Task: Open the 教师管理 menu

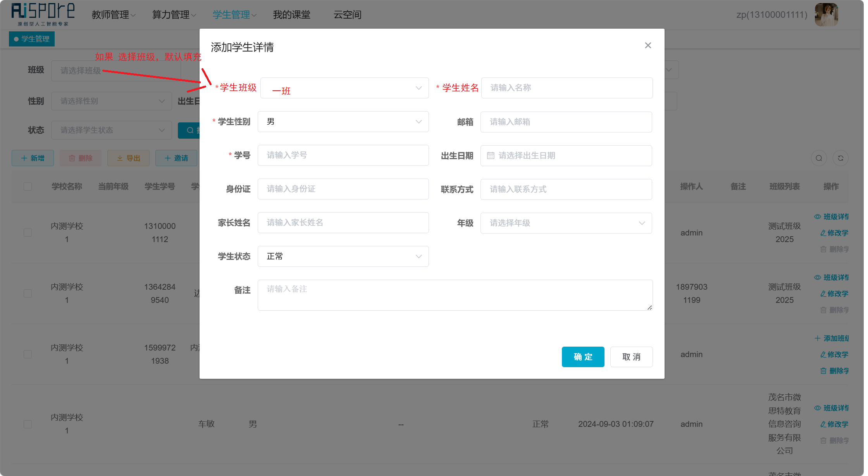Action: point(114,15)
